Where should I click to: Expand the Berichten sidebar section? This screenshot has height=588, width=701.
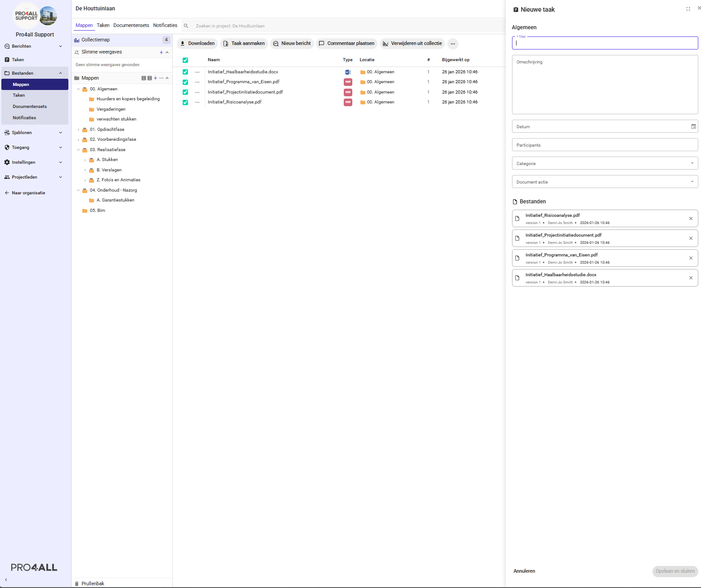(x=60, y=46)
